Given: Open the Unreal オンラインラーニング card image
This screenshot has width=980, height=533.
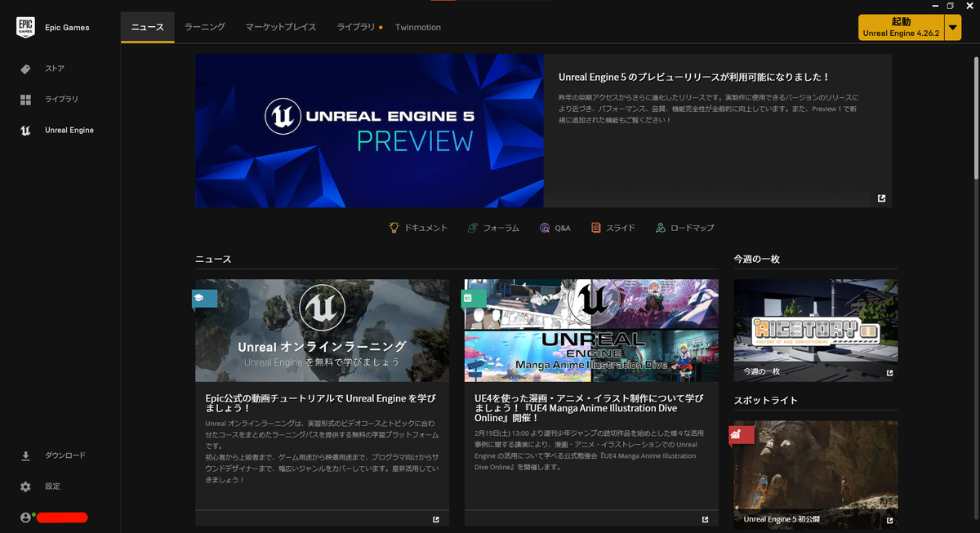Looking at the screenshot, I should tap(322, 331).
